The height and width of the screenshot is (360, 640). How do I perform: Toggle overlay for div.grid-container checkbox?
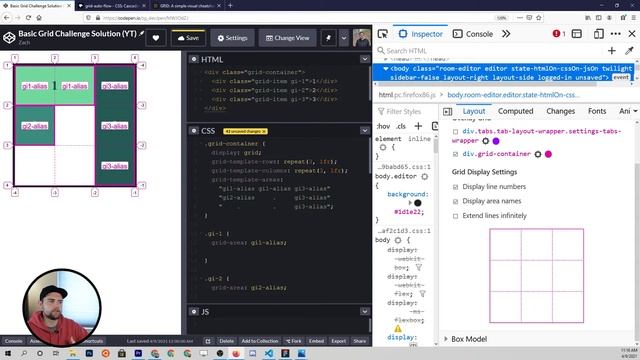pyautogui.click(x=456, y=154)
